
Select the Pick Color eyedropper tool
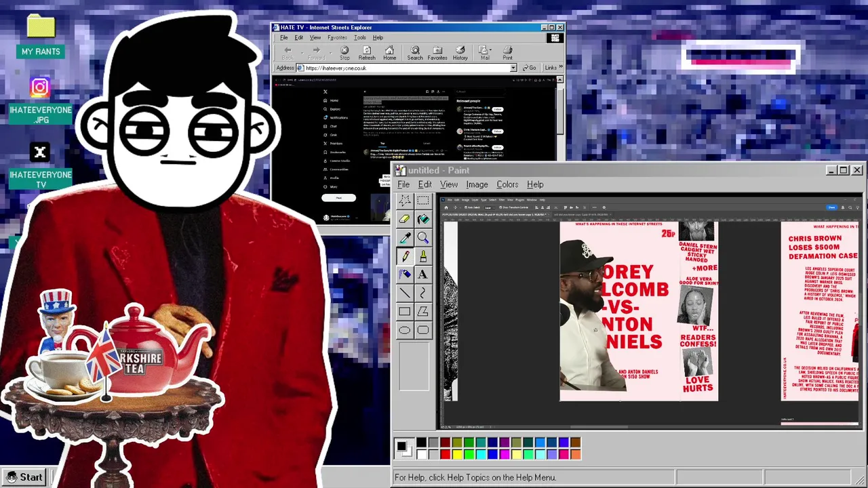coord(405,237)
